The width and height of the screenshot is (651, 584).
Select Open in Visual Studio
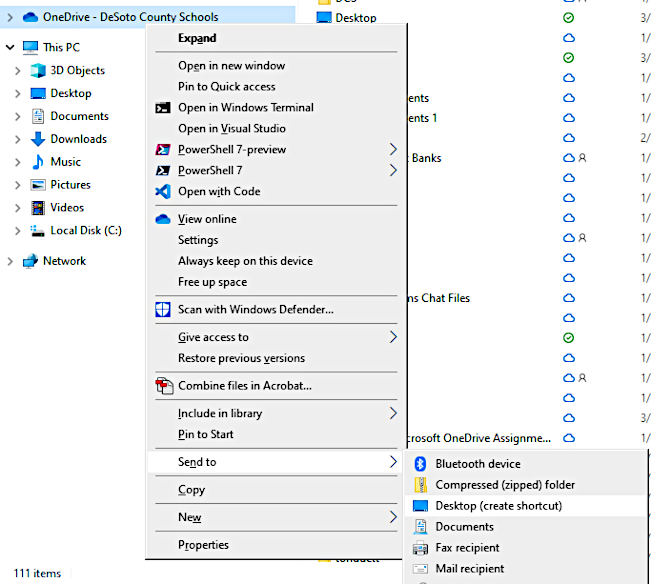(276, 129)
